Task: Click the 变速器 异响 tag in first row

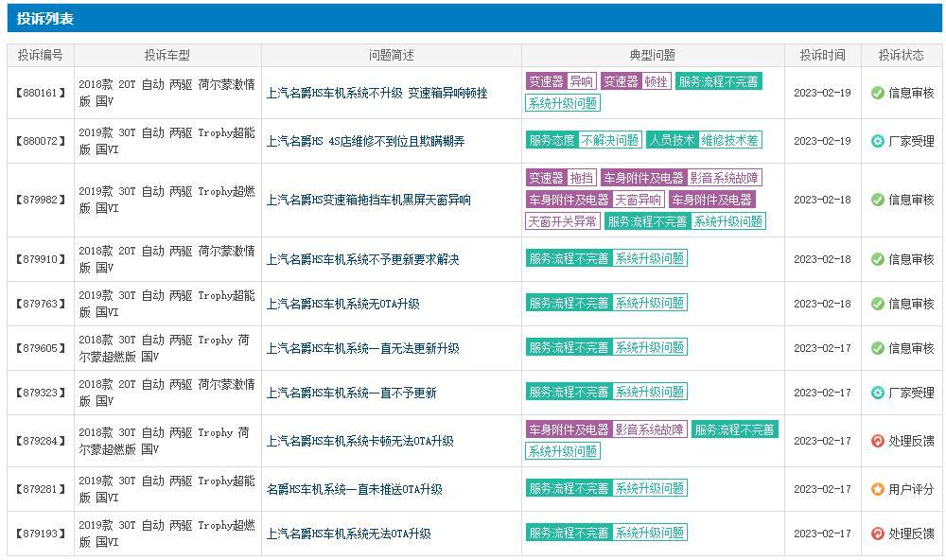Action: click(x=561, y=81)
